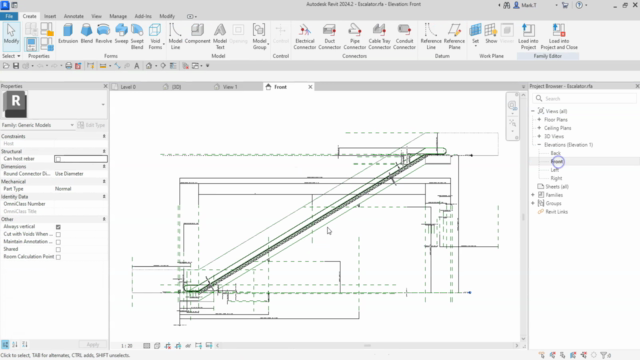Start a Swept Blend
This screenshot has width=640, height=360.
click(x=137, y=37)
